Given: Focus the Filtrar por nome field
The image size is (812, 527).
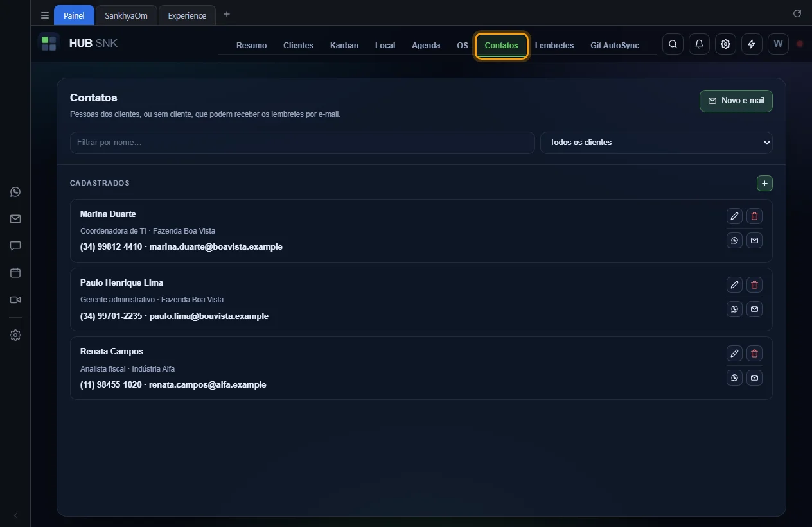Looking at the screenshot, I should click(303, 143).
